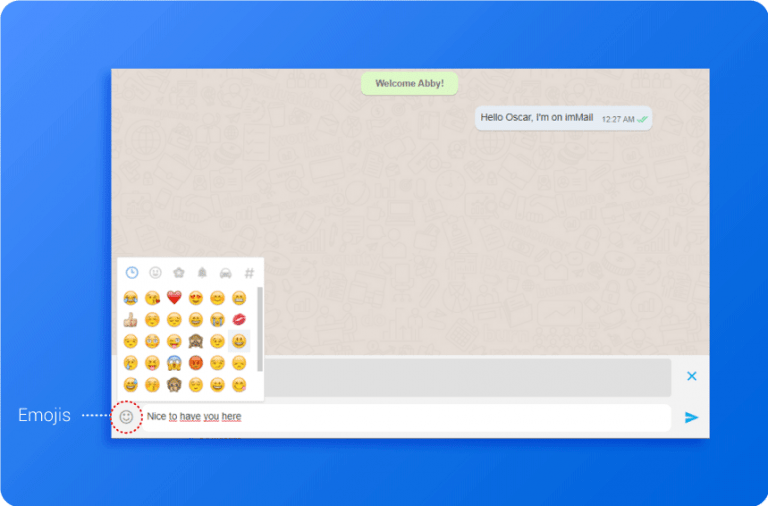Viewport: 768px width, 506px height.
Task: Insert the tears of joy emoji
Action: point(130,297)
